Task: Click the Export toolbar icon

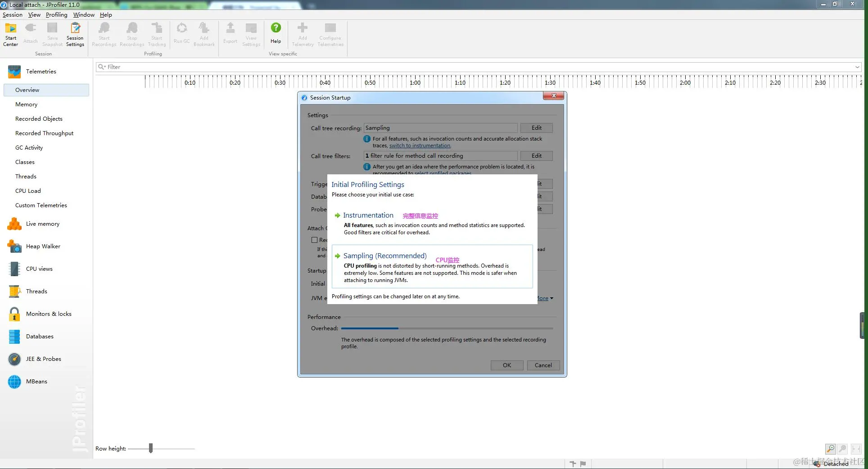Action: tap(230, 34)
